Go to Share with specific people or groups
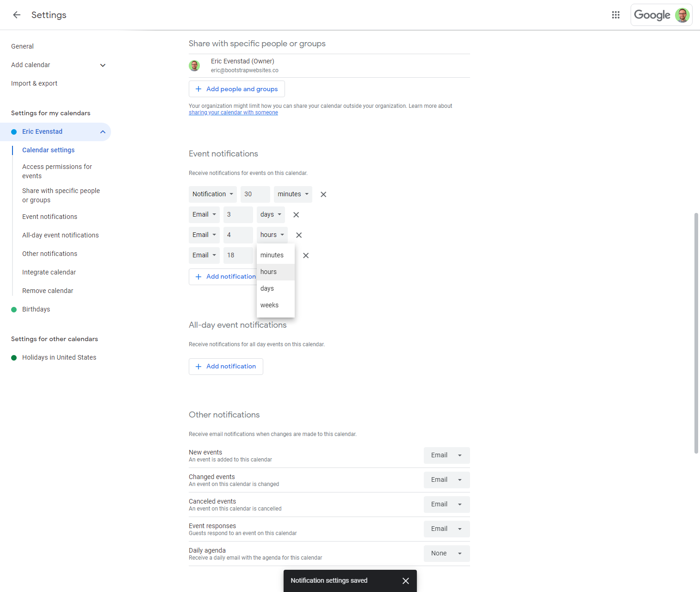The width and height of the screenshot is (700, 592). coord(61,195)
